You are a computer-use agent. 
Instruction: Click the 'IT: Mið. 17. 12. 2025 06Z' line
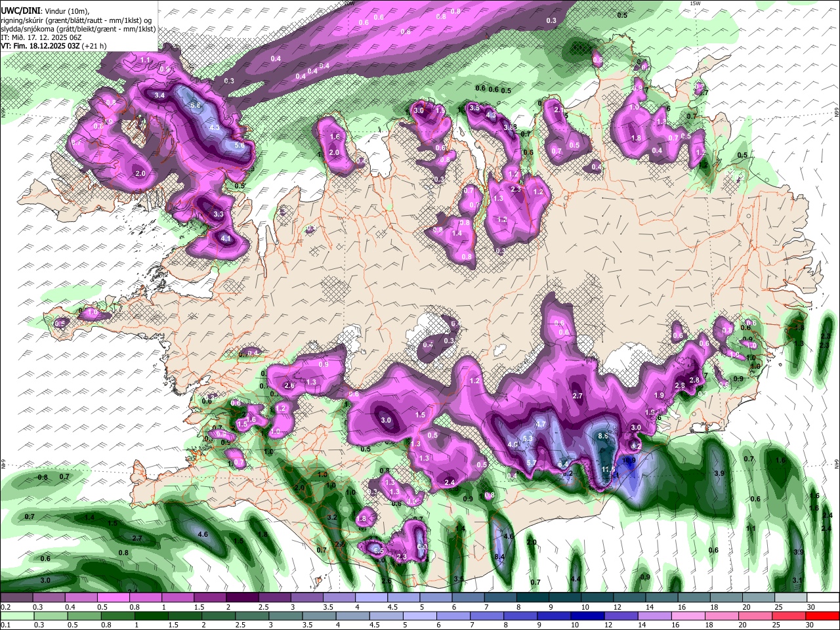(41, 37)
